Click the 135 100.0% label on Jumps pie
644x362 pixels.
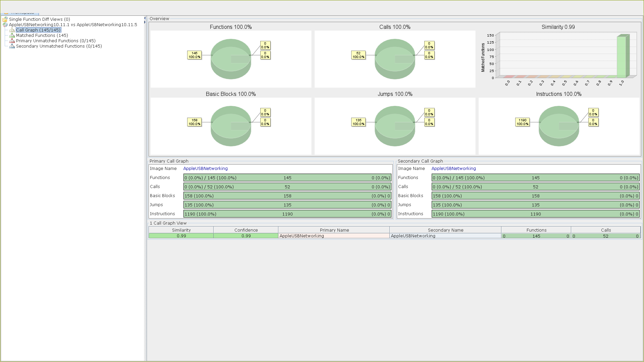pos(359,122)
